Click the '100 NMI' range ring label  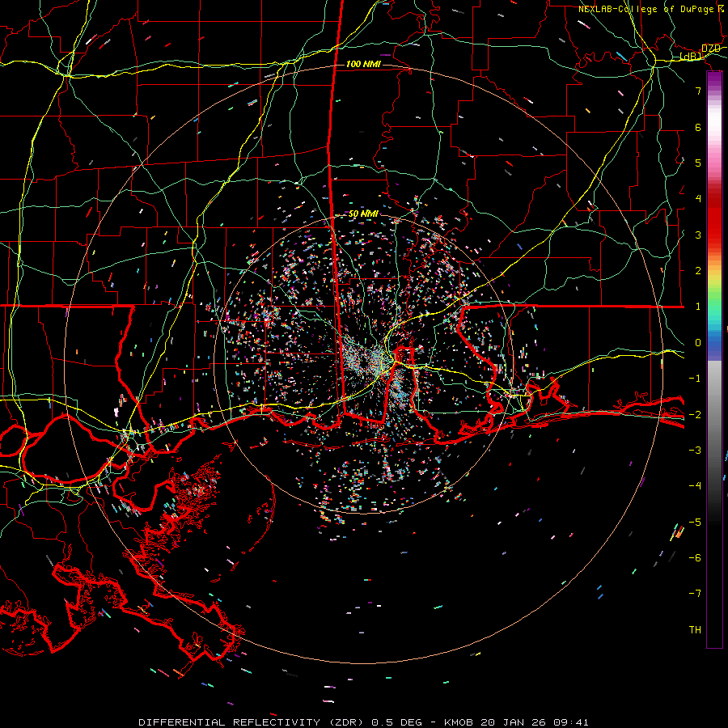click(x=363, y=64)
